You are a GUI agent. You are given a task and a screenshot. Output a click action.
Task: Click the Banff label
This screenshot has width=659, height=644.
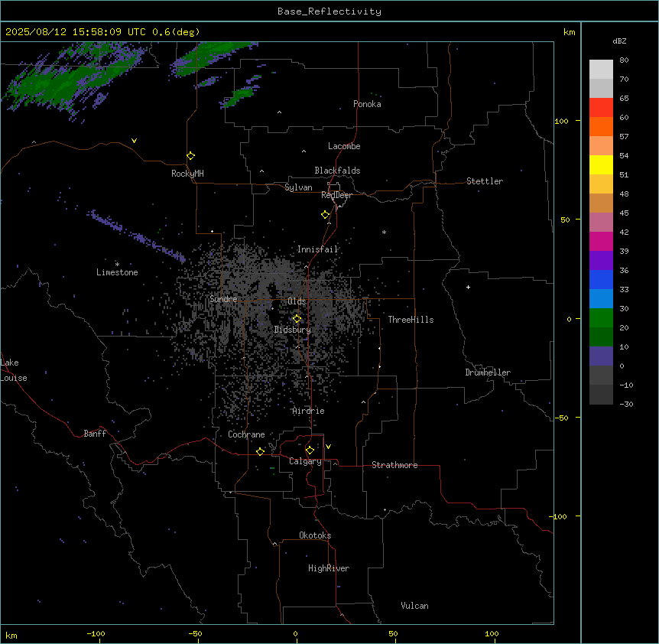pyautogui.click(x=95, y=434)
